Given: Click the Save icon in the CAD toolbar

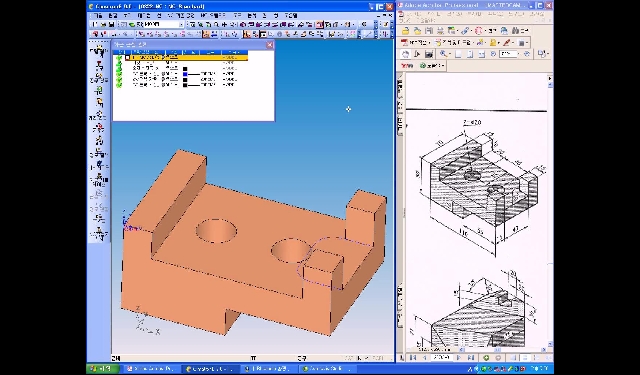Looking at the screenshot, I should (x=111, y=24).
